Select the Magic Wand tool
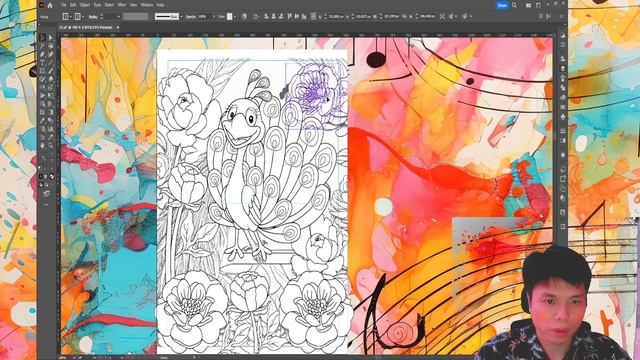The height and width of the screenshot is (360, 640). 42,45
